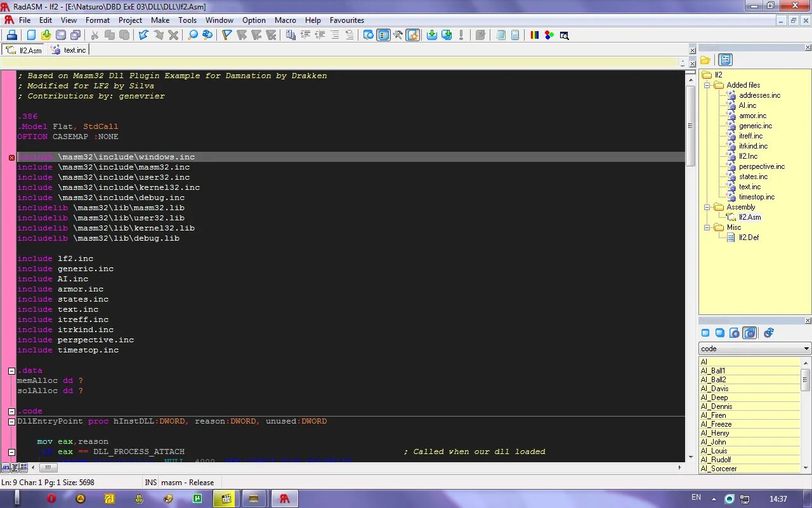812x508 pixels.
Task: Toggle the starred output toolbar button
Action: (413, 35)
